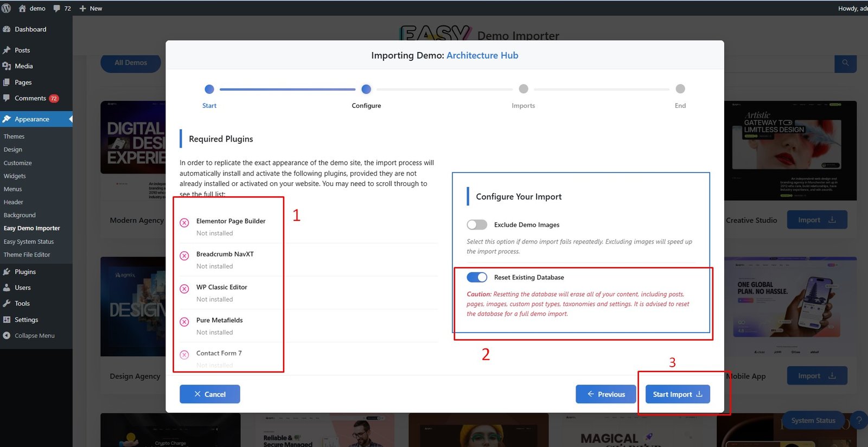Open the Background submenu item
This screenshot has width=868, height=447.
[20, 215]
